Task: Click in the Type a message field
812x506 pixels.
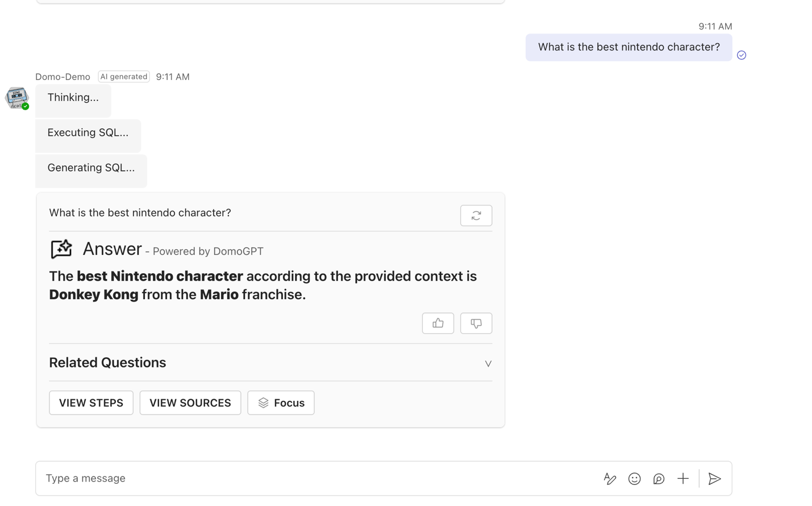Action: pos(318,479)
